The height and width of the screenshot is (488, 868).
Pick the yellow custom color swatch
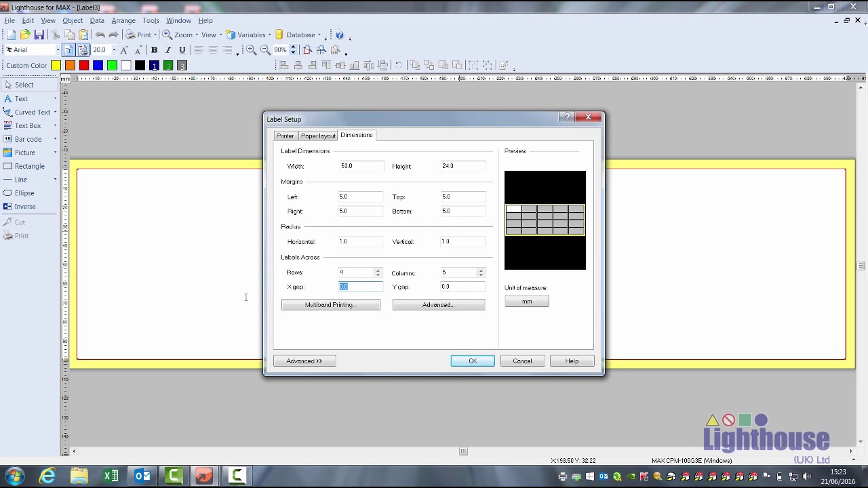pos(56,66)
